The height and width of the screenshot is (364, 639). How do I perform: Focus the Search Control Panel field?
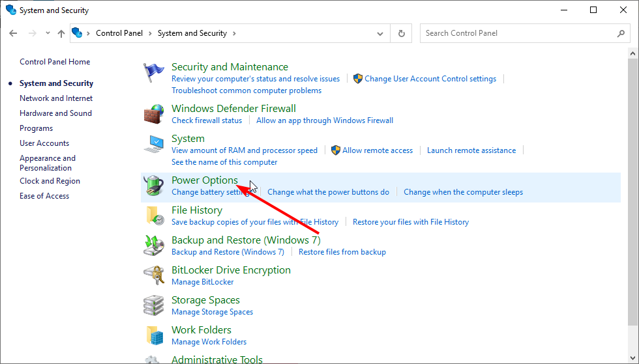(x=526, y=33)
